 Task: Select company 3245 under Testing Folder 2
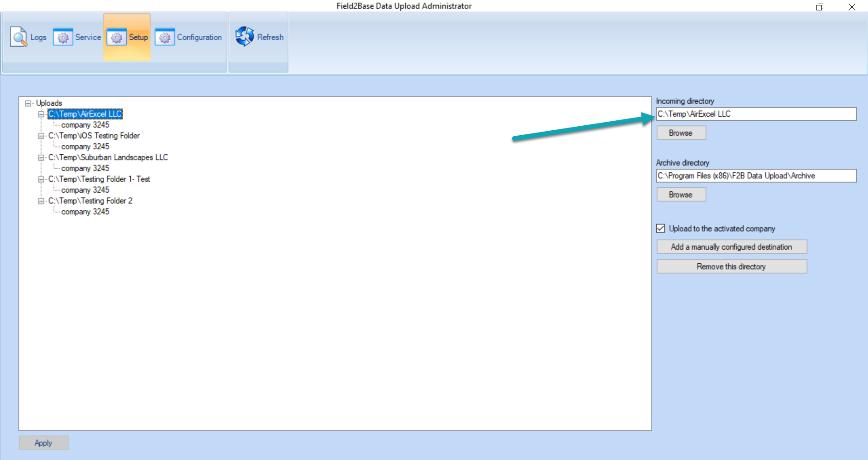(85, 212)
